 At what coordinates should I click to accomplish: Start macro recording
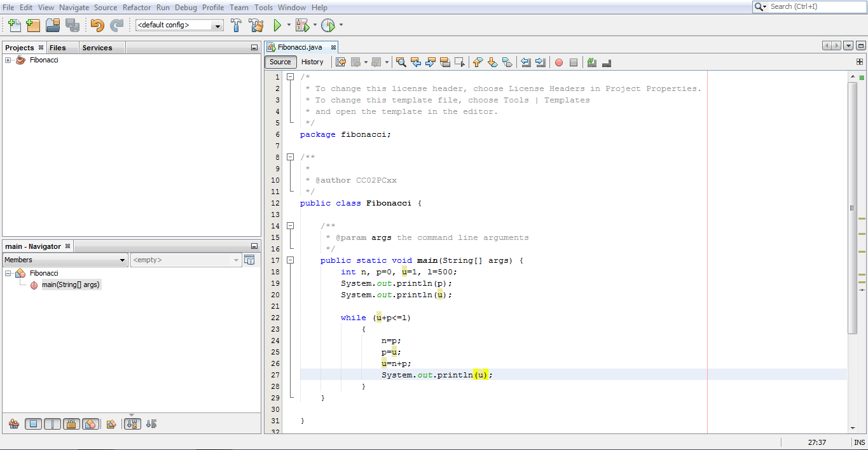click(559, 62)
